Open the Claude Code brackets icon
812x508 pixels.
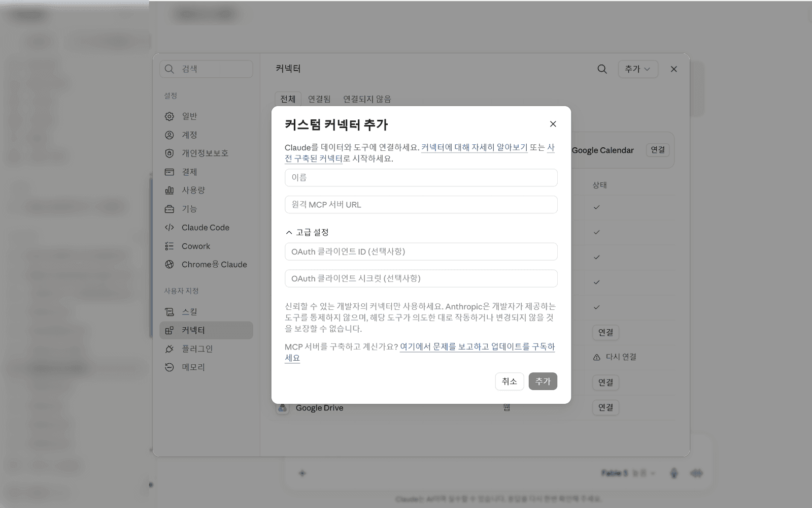[x=170, y=228]
